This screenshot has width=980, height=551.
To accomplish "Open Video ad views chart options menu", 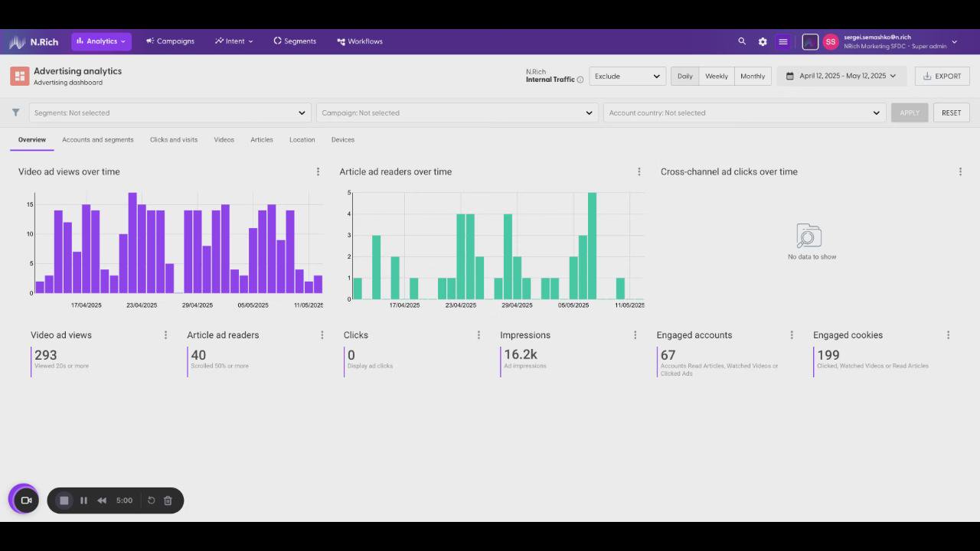I will coord(318,171).
